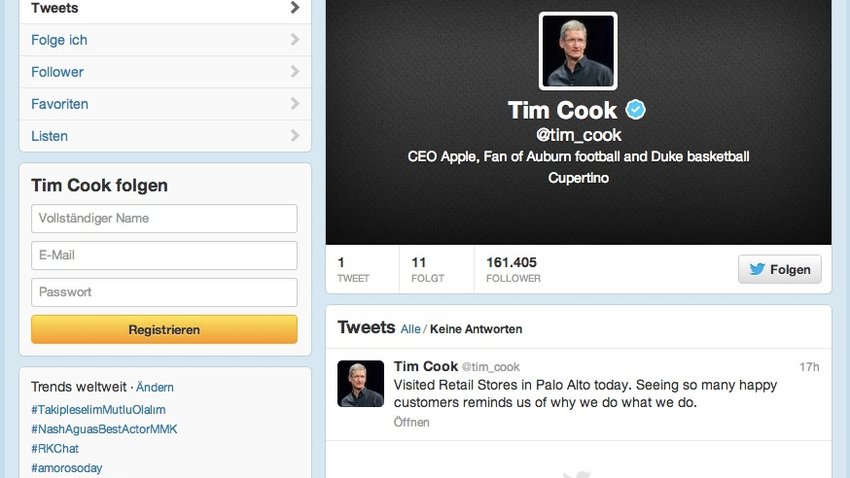Viewport: 850px width, 478px height.
Task: Click the yellow Registrieren button
Action: 164,330
